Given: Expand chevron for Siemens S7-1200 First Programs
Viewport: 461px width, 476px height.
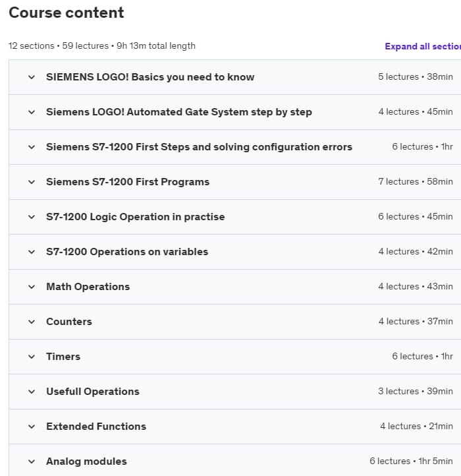Looking at the screenshot, I should point(31,182).
